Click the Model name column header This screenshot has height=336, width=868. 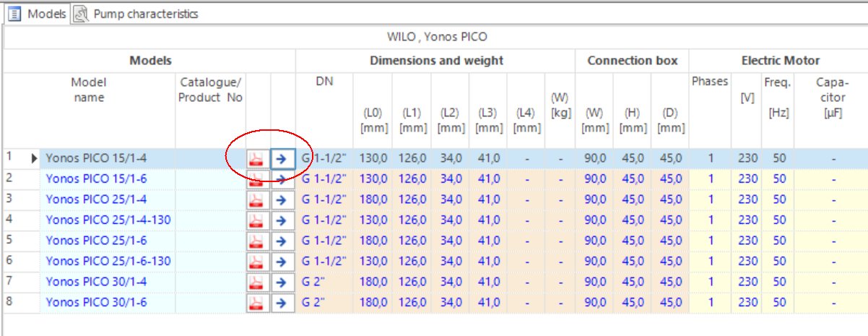tap(89, 90)
